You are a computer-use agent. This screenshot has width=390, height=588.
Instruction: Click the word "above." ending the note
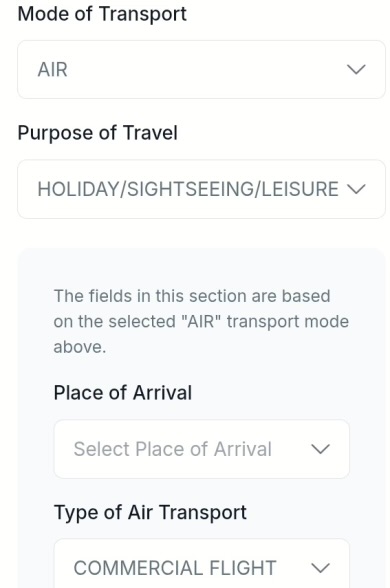(x=80, y=347)
